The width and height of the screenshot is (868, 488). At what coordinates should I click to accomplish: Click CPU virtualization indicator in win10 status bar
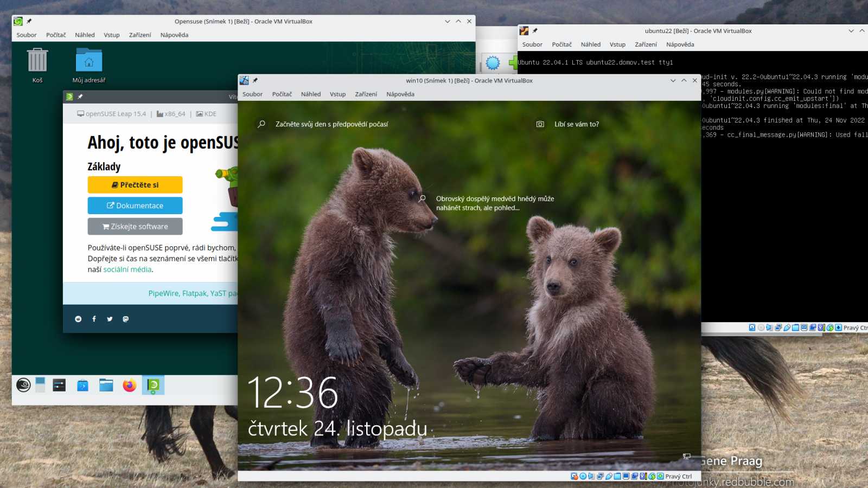[643, 476]
